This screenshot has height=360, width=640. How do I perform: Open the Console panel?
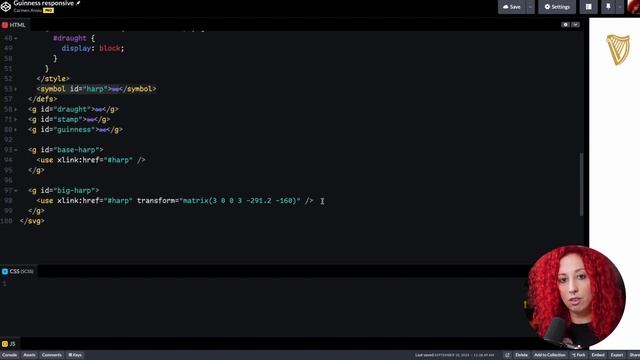[9, 355]
